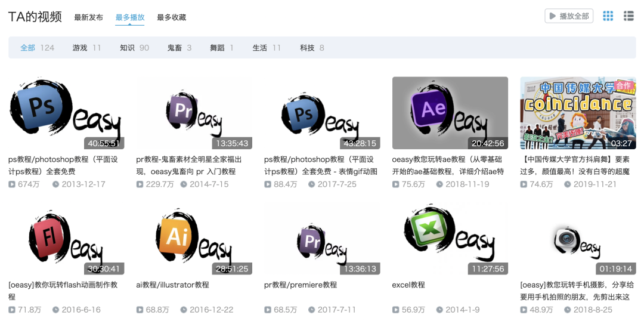Screen dimensions: 644x321
Task: Open title pr教程/premiere教程
Action: coord(301,285)
